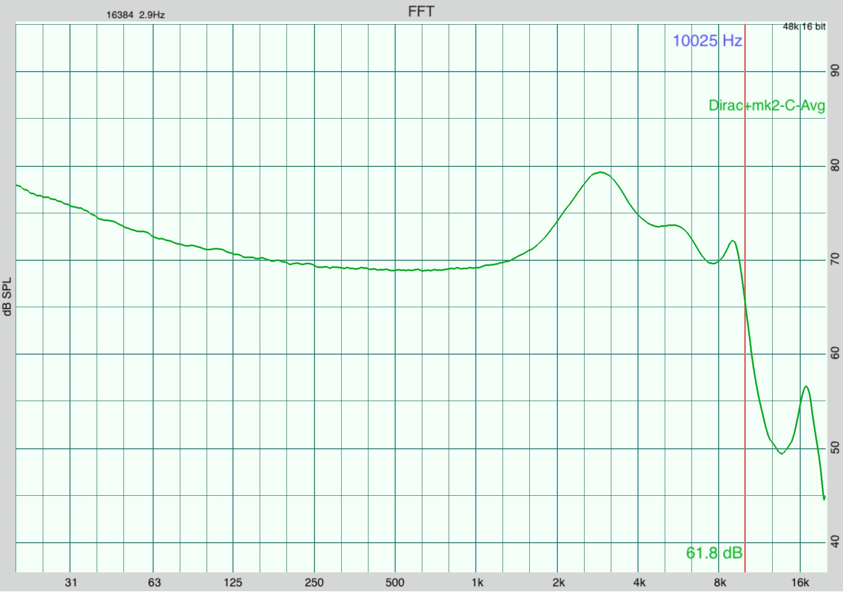
Task: Click the 48k 16 bit format label
Action: pos(804,27)
